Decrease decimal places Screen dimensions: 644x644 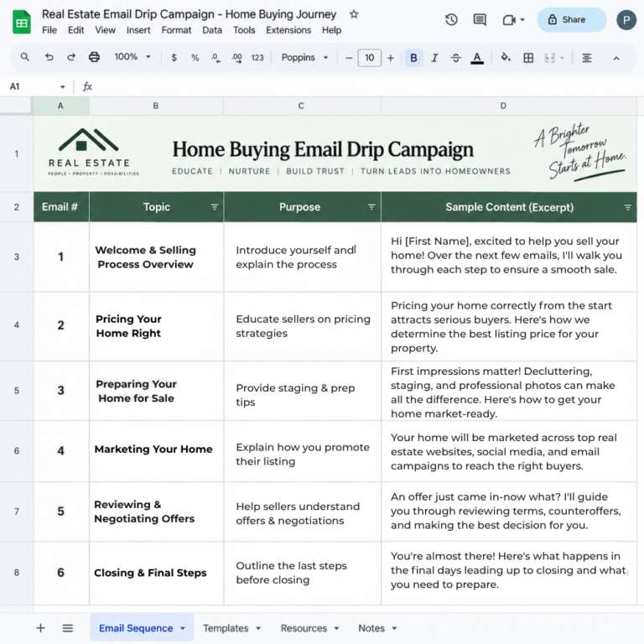click(x=216, y=58)
